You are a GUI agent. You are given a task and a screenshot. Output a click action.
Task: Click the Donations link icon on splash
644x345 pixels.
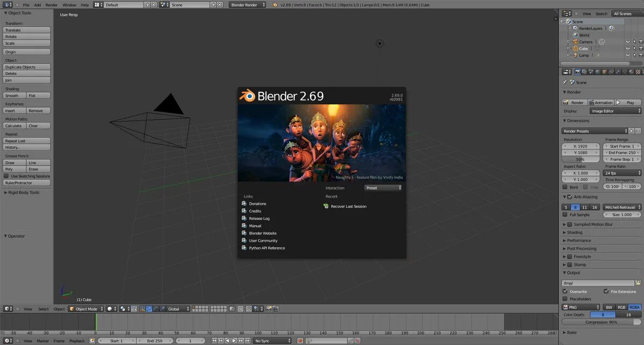point(244,203)
